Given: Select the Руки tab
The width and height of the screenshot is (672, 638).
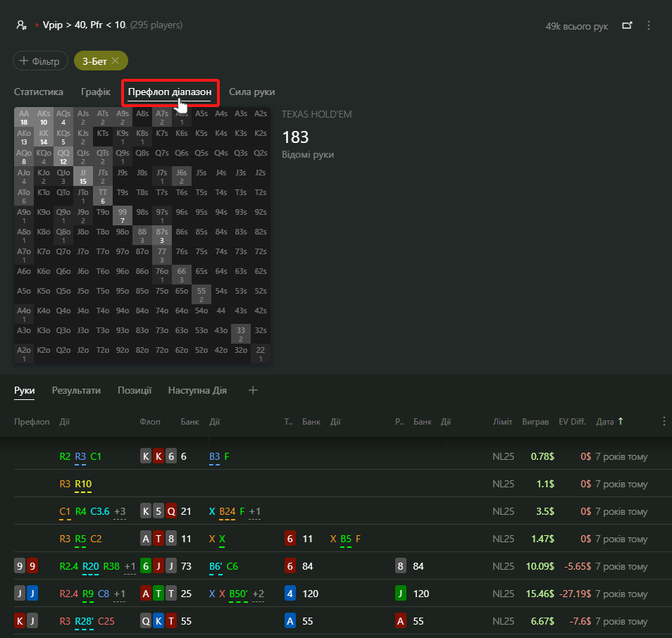Looking at the screenshot, I should pyautogui.click(x=25, y=390).
